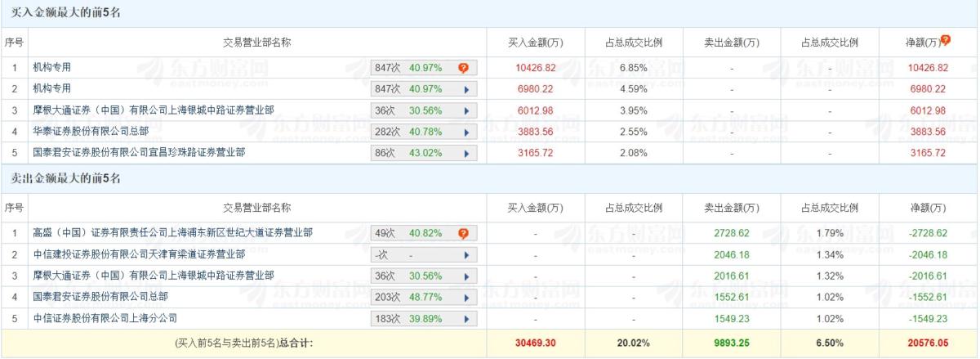Select sell amount 1552.61 for 国泰君安总部
Viewport: 980px width, 359px height.
click(x=732, y=298)
